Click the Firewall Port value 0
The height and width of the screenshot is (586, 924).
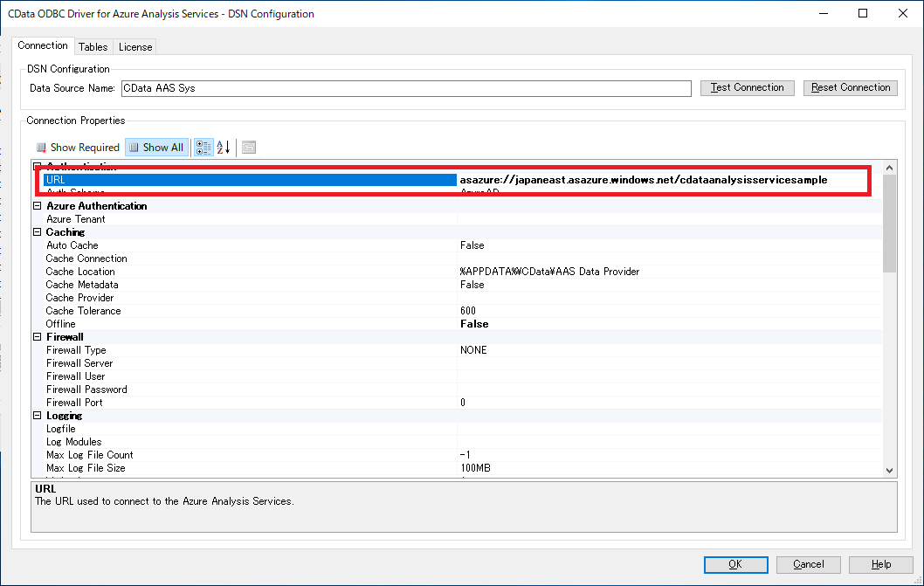coord(463,403)
